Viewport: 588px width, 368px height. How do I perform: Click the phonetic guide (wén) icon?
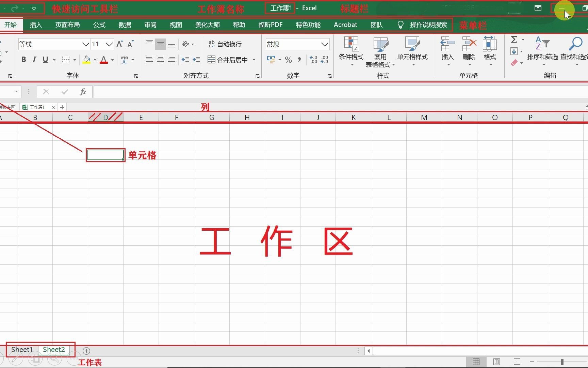point(124,60)
